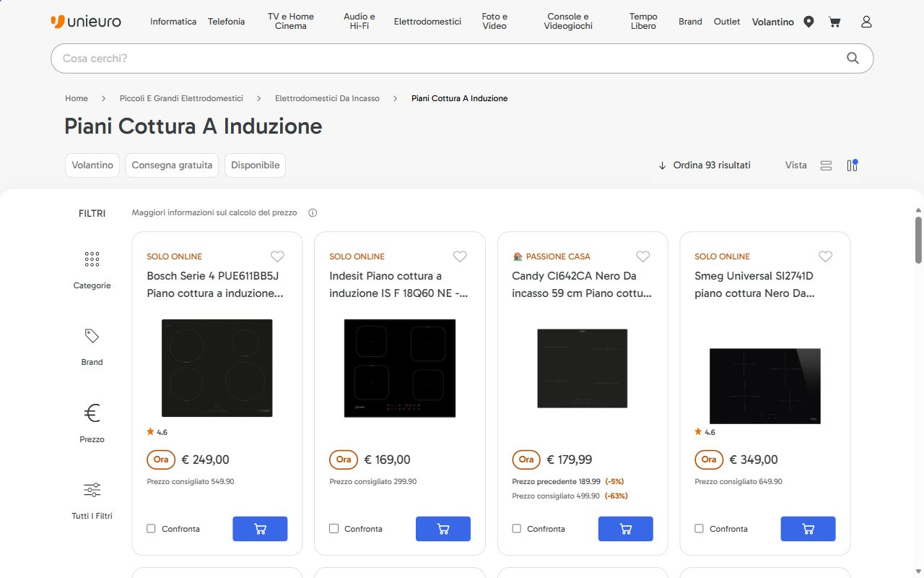Open the Tempo Libero menu
This screenshot has height=578, width=924.
tap(643, 22)
